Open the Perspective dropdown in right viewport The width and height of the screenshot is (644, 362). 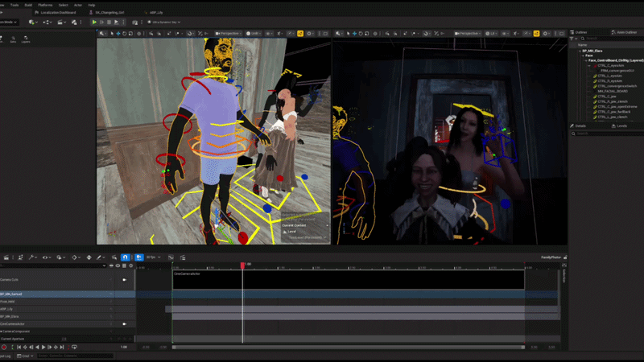point(469,34)
